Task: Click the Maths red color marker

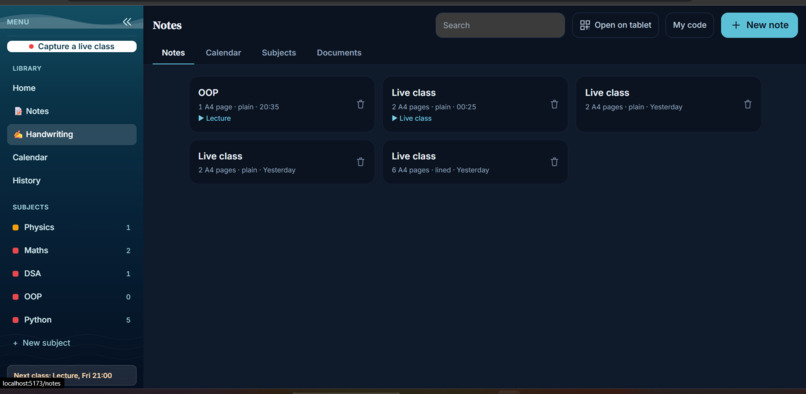Action: click(15, 250)
